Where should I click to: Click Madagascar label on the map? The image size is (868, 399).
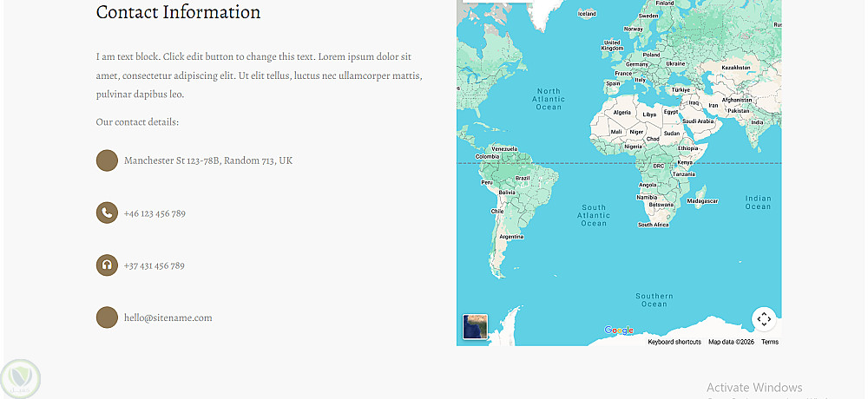[702, 201]
